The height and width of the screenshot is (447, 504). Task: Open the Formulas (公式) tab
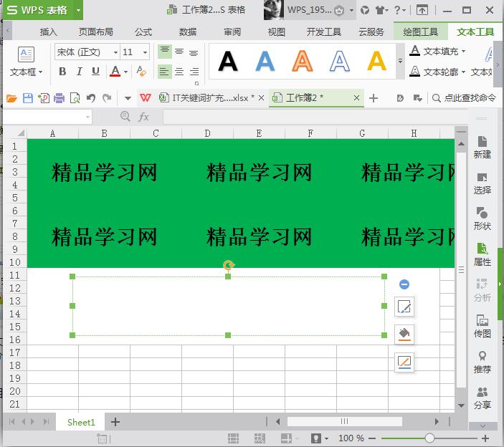coord(143,32)
